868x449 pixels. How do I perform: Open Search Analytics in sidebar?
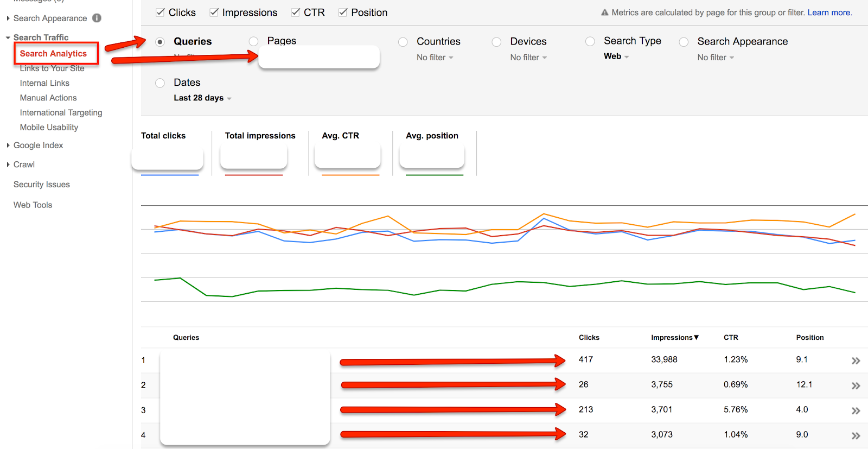tap(53, 54)
